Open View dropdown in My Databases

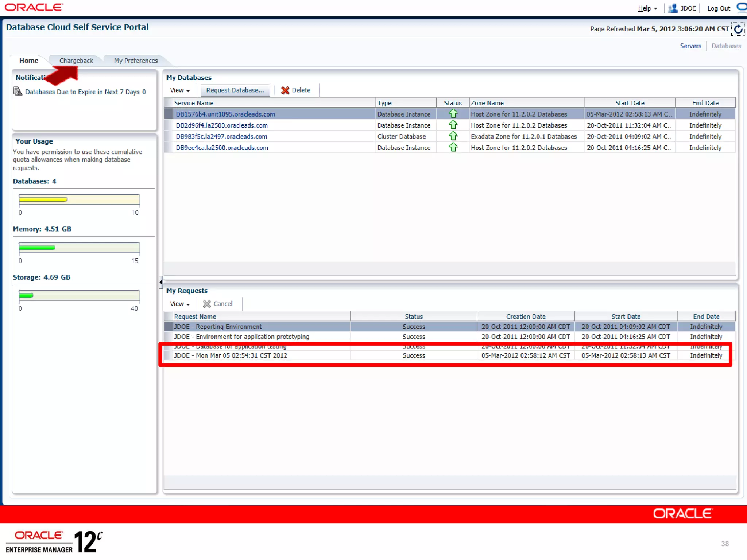pyautogui.click(x=180, y=90)
